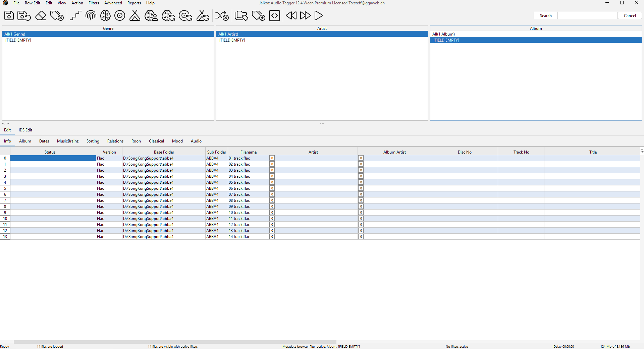This screenshot has height=349, width=644.
Task: Click the fingerprint acoustic ID icon
Action: coord(91,16)
